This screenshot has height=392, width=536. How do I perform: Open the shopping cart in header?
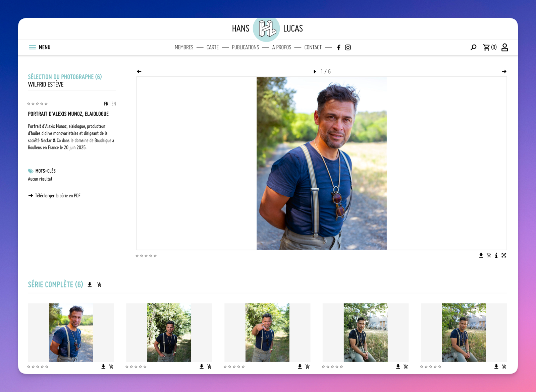(x=490, y=47)
